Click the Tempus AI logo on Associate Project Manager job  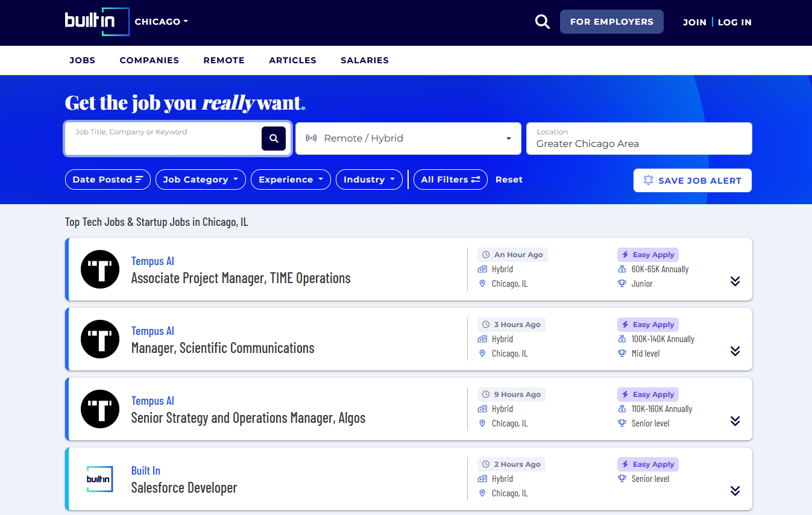pos(100,269)
